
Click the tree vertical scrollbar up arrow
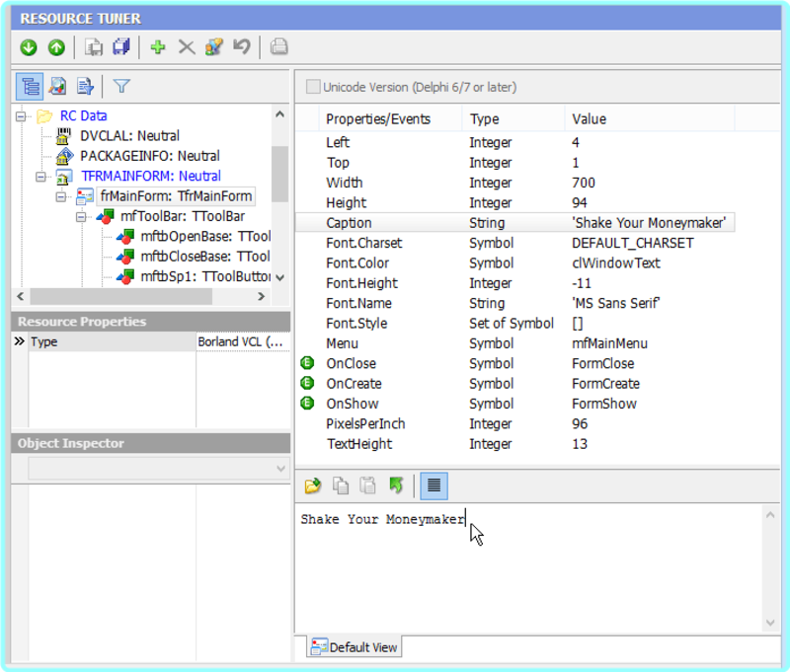click(280, 114)
